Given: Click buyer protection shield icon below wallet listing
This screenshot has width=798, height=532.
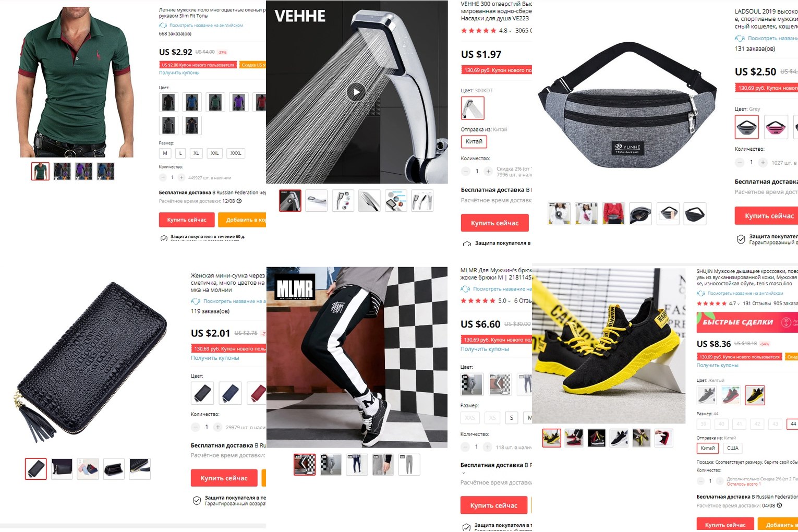Looking at the screenshot, I should pos(197,501).
